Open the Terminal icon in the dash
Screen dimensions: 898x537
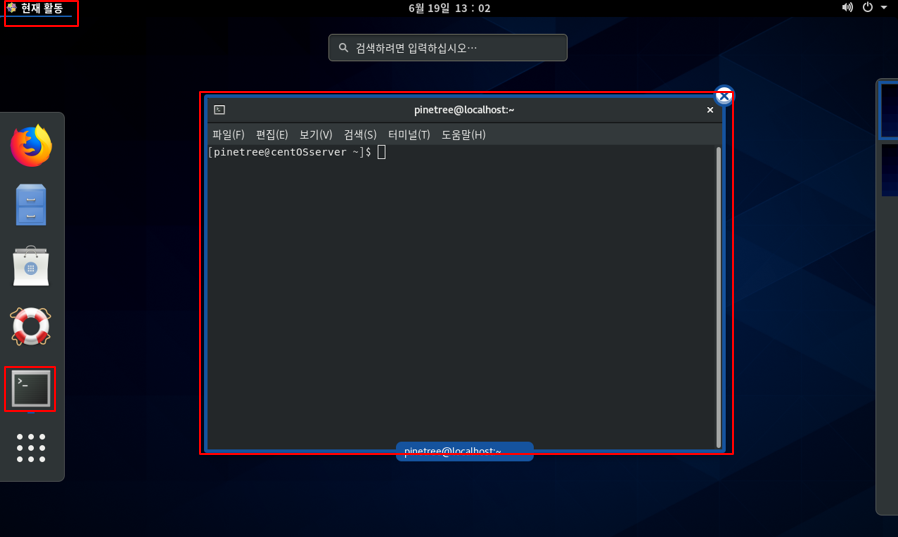31,389
